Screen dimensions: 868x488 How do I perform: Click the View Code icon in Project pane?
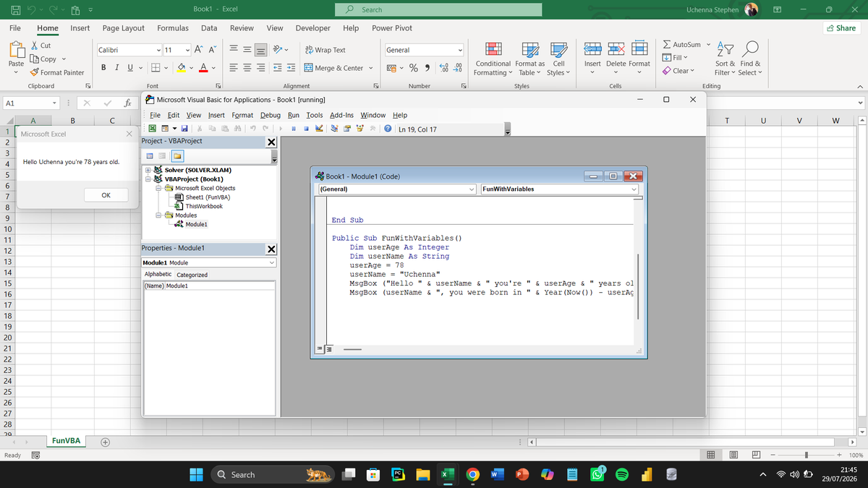click(150, 156)
